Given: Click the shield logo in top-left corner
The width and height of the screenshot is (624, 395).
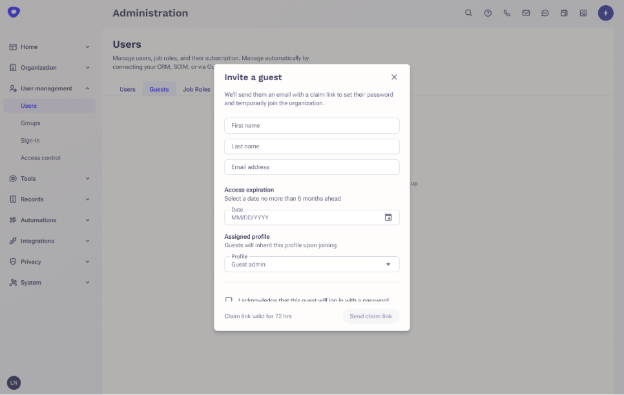Looking at the screenshot, I should tap(14, 12).
